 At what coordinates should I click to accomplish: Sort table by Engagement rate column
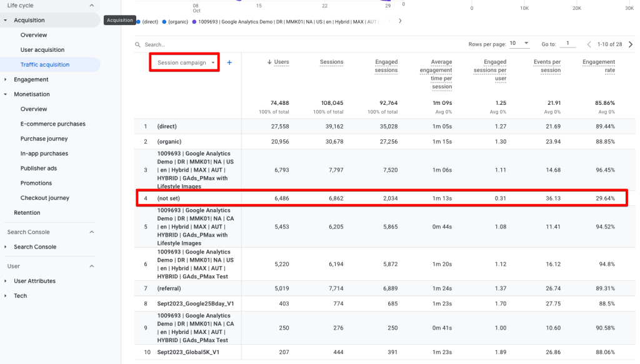(x=598, y=66)
